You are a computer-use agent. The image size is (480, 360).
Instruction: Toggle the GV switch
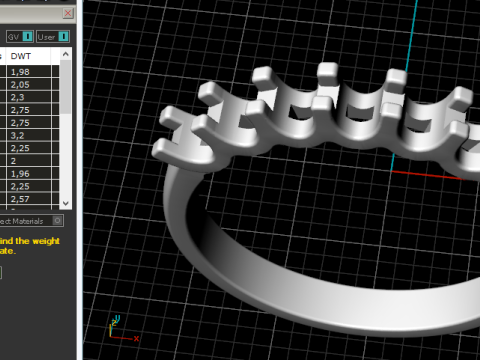tap(20, 37)
